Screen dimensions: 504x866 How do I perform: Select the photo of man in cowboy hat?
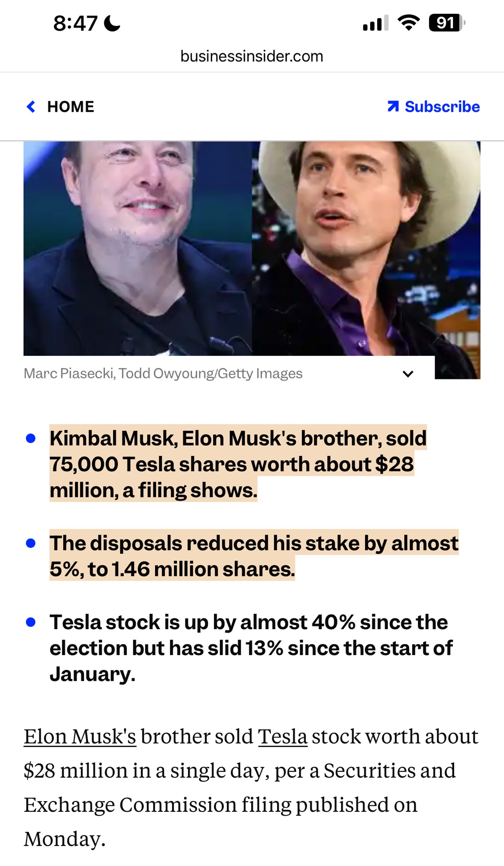click(366, 248)
